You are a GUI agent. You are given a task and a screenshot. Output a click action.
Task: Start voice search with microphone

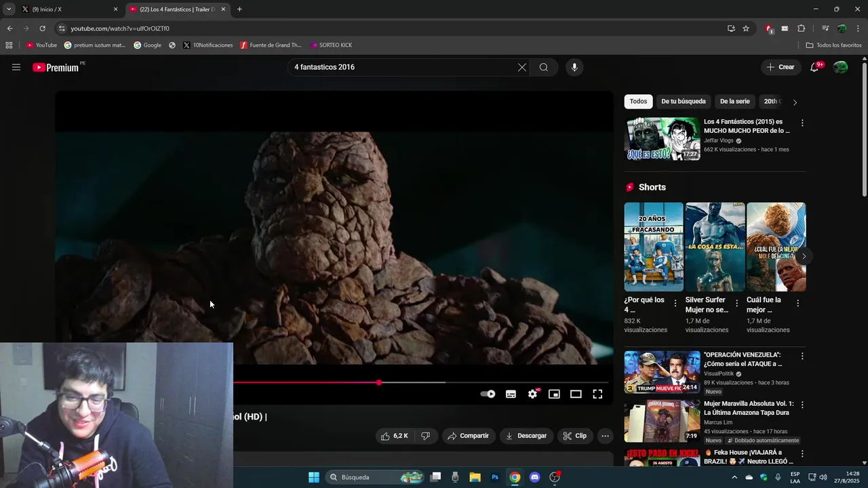[x=574, y=67]
